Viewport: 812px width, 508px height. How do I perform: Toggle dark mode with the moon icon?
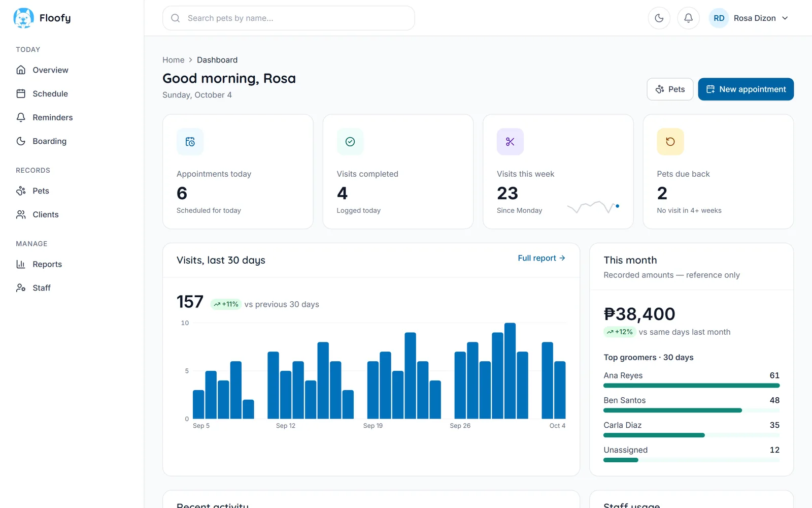click(659, 18)
